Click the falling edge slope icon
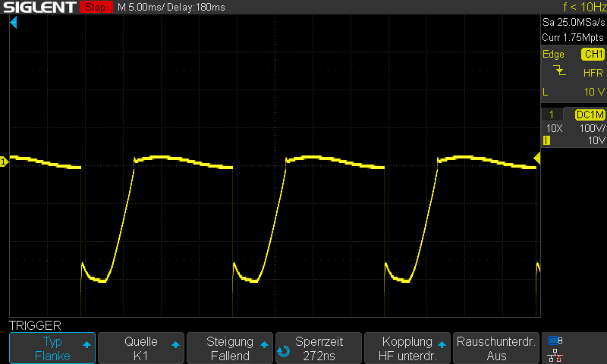Image resolution: width=607 pixels, height=364 pixels. [559, 71]
